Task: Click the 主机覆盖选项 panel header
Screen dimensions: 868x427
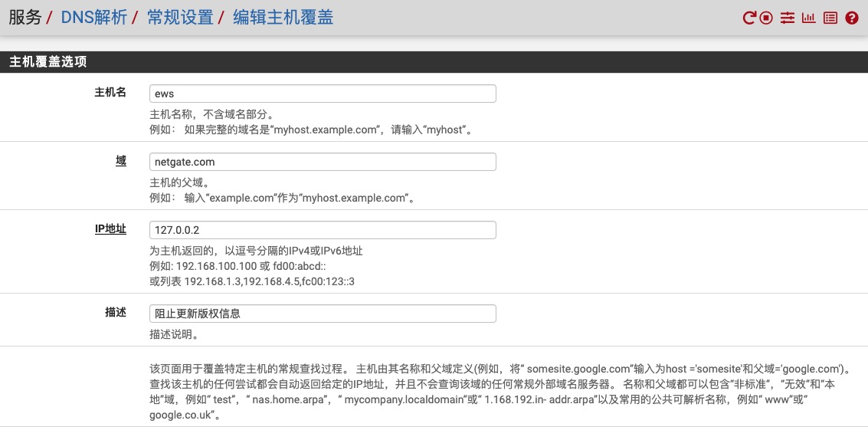Action: point(47,62)
